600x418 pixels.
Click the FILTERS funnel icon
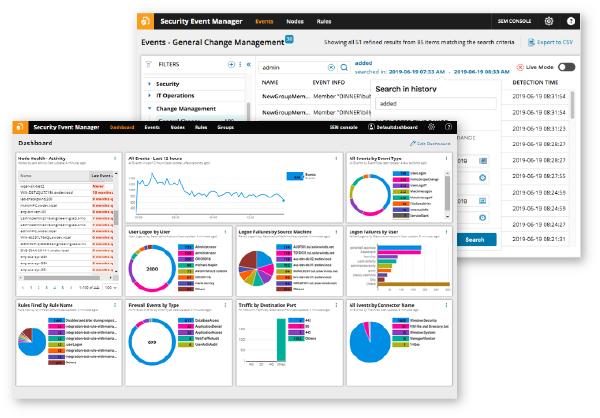[x=149, y=64]
